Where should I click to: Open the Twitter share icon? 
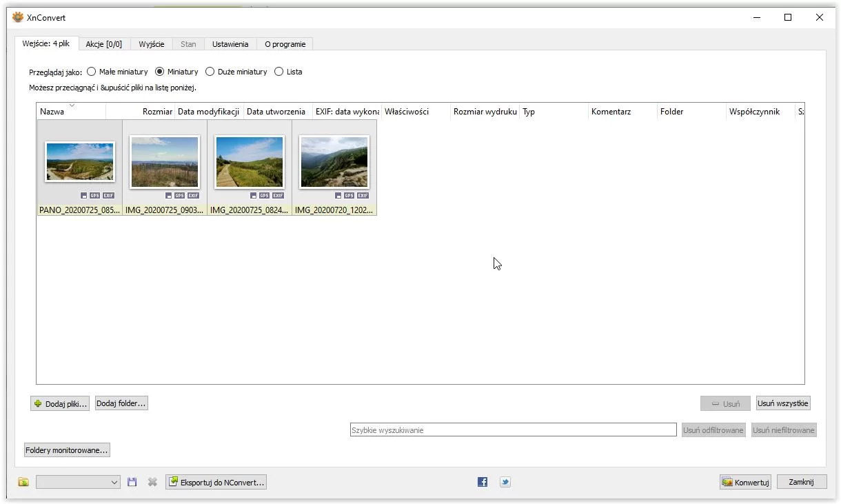click(505, 482)
